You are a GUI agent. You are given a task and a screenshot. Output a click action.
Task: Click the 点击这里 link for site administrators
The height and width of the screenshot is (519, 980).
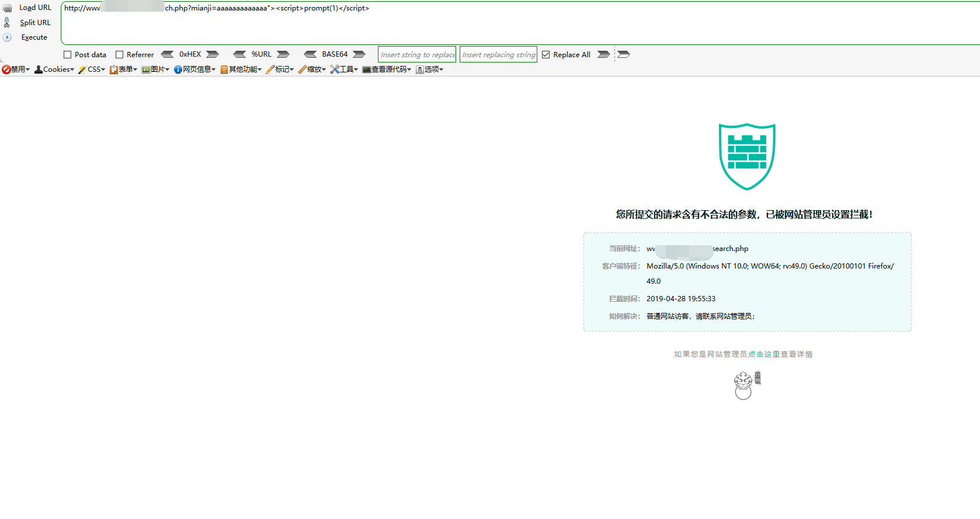(x=764, y=354)
